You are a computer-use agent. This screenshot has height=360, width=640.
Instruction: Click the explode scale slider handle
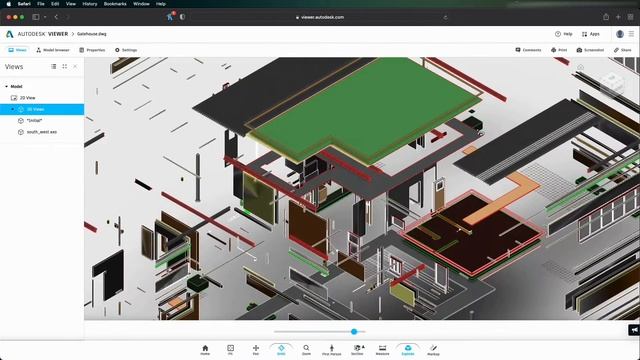(354, 331)
